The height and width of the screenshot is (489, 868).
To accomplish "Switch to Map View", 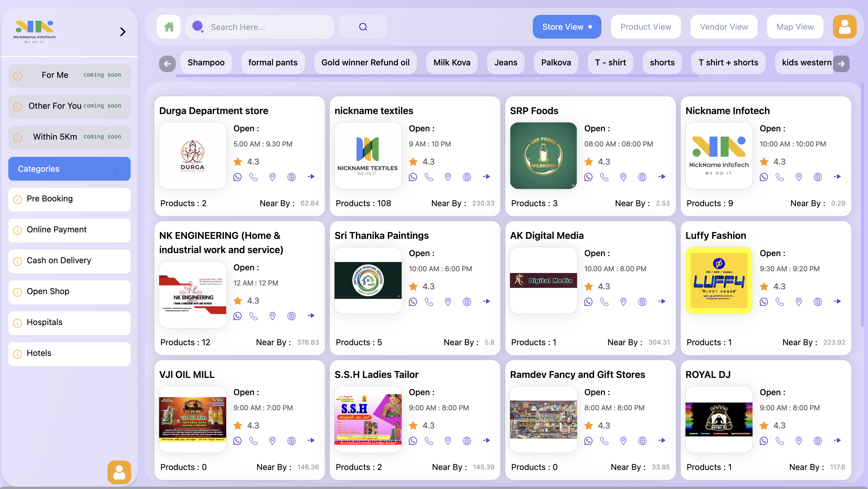I will click(795, 27).
